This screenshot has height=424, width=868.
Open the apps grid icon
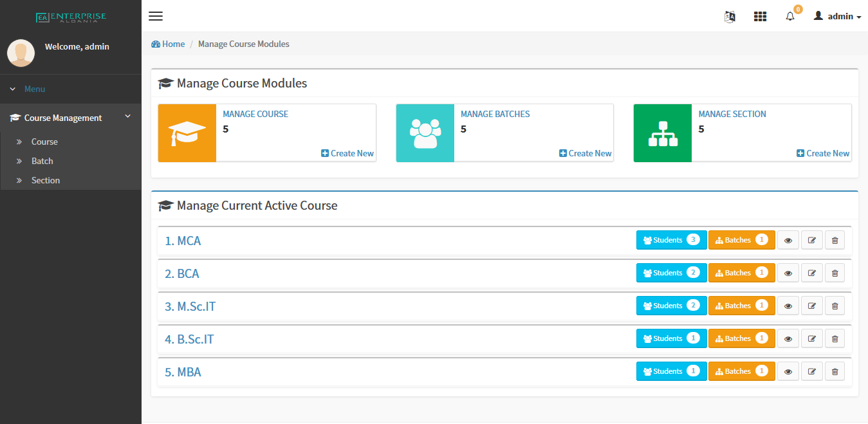point(760,17)
